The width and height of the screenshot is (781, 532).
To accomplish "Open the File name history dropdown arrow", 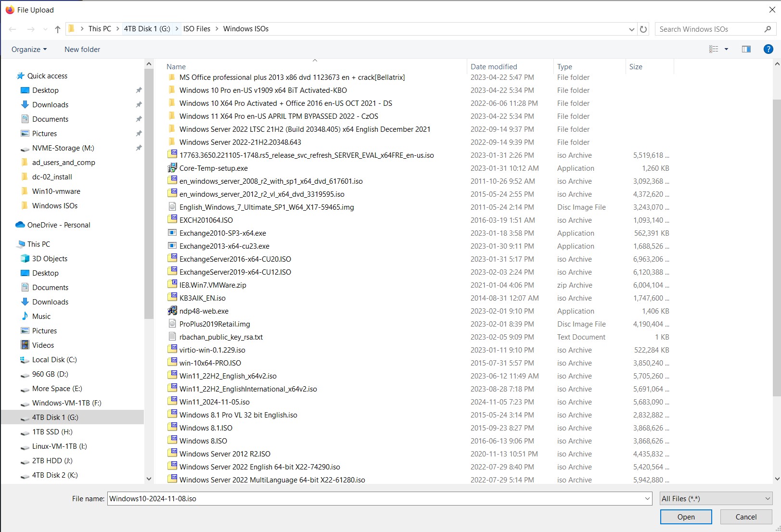I will (647, 499).
